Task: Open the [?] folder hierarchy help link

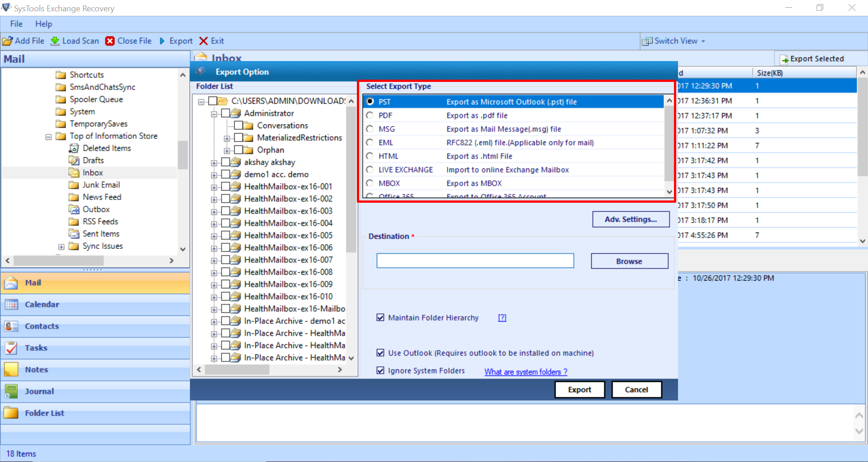Action: click(502, 318)
